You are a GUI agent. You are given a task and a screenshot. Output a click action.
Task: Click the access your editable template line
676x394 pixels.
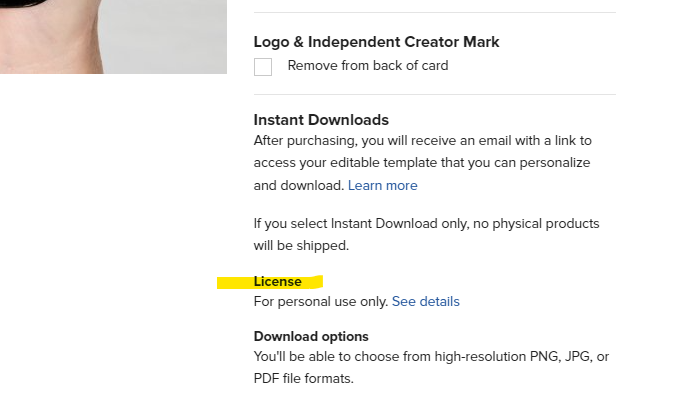tap(422, 163)
